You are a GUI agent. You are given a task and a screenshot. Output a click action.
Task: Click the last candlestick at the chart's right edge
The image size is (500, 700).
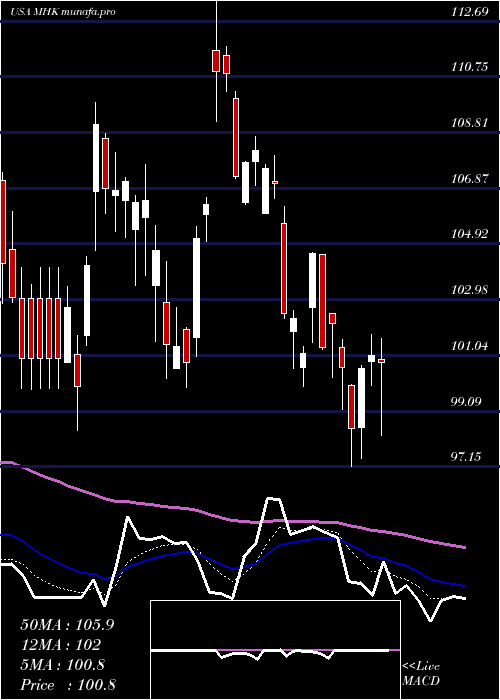(381, 361)
